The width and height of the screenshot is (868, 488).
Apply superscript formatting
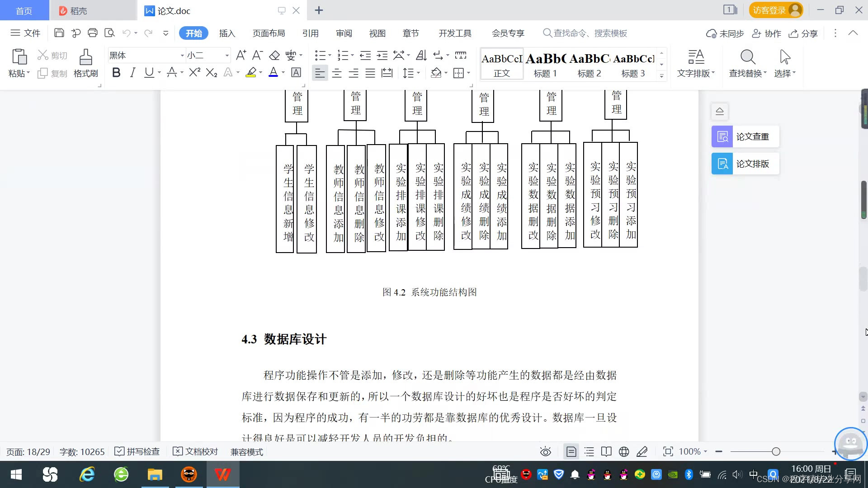[194, 73]
